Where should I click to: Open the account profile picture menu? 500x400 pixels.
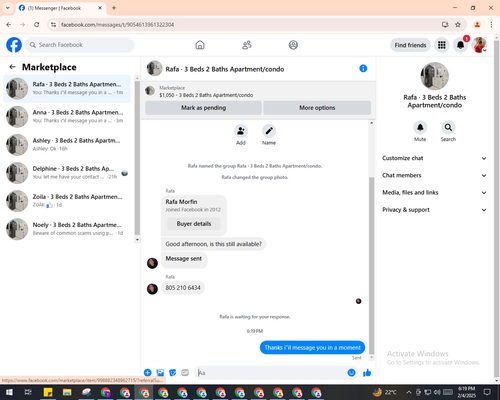[x=480, y=45]
